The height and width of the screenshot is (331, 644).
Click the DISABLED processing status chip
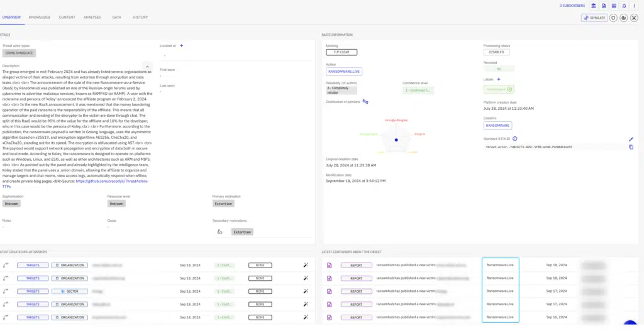click(x=496, y=53)
